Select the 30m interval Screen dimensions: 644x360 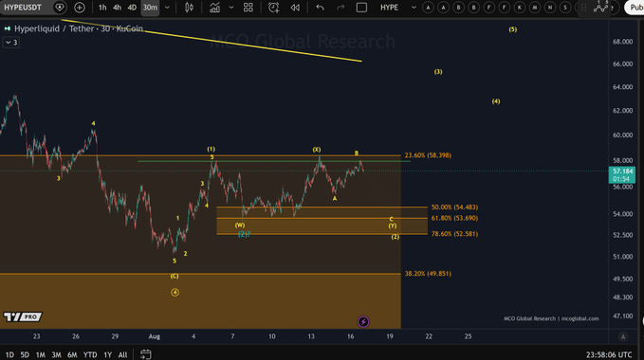150,8
